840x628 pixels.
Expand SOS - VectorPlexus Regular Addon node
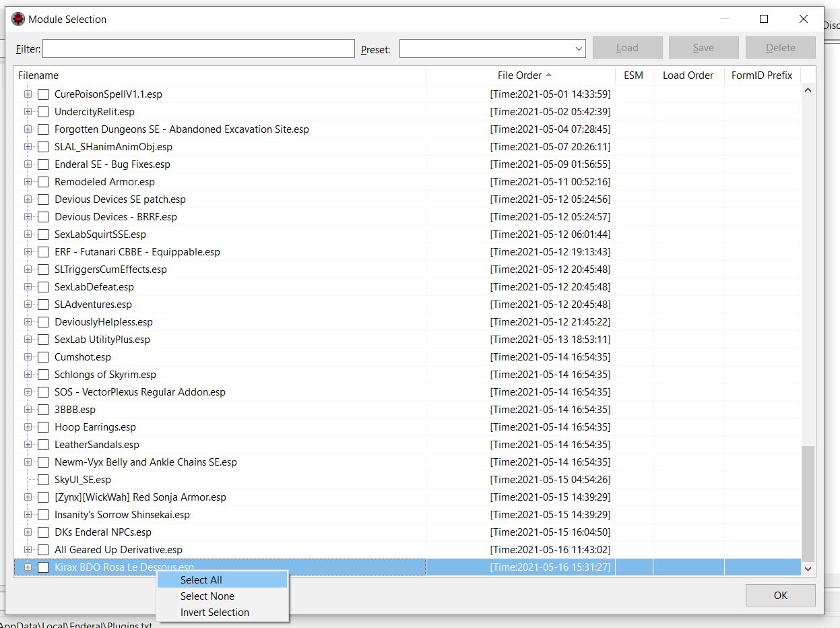tap(28, 392)
